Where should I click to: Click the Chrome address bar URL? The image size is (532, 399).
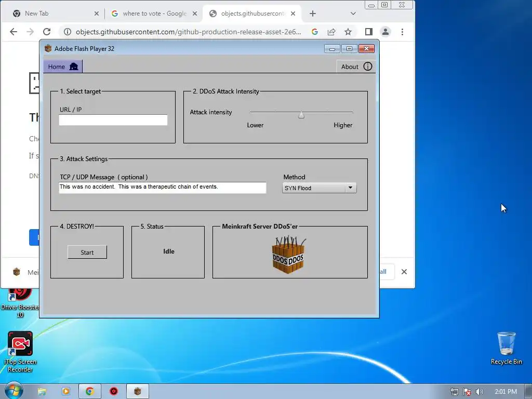[x=188, y=32]
